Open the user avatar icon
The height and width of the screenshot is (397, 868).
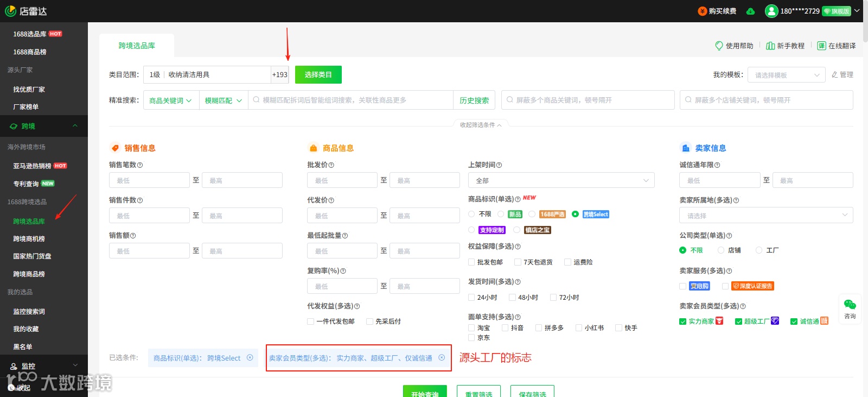pyautogui.click(x=771, y=11)
